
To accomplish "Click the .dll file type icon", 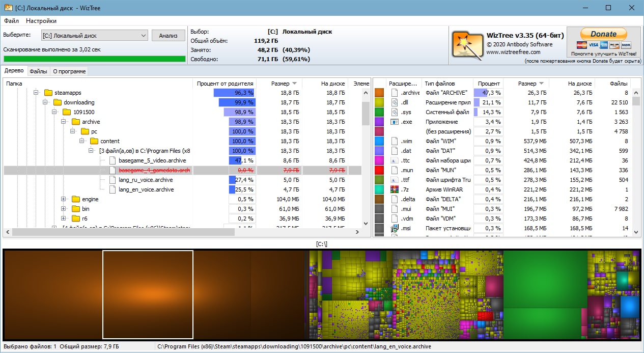I will pyautogui.click(x=394, y=102).
